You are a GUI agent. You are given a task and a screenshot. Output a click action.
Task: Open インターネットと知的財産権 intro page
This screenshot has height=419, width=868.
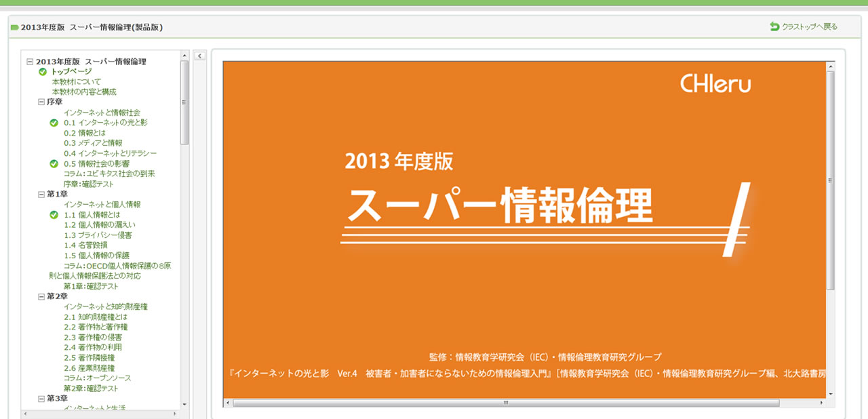pos(106,307)
